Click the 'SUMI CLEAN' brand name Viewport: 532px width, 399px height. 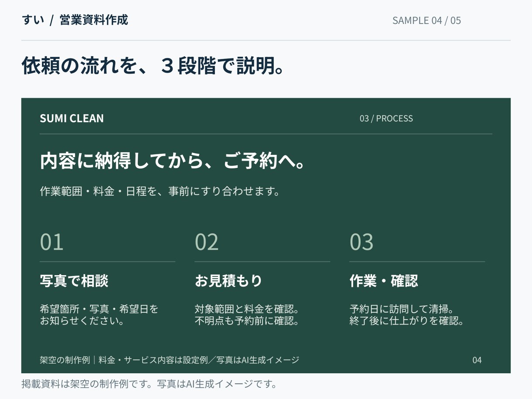[x=72, y=118]
